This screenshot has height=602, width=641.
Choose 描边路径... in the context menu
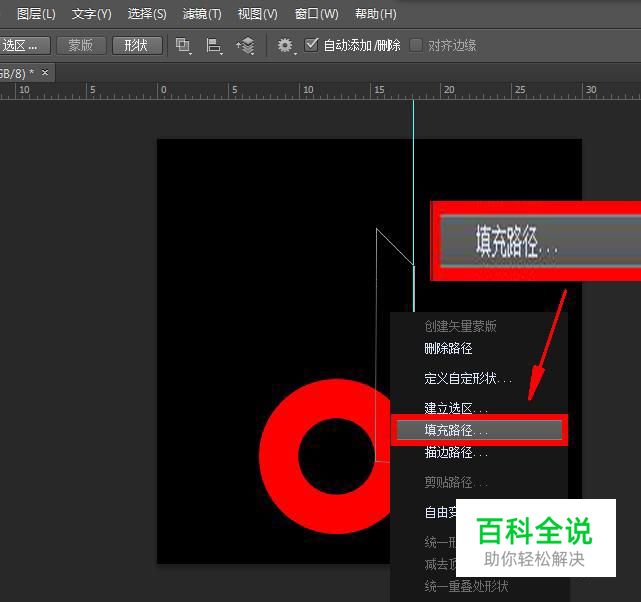(456, 452)
